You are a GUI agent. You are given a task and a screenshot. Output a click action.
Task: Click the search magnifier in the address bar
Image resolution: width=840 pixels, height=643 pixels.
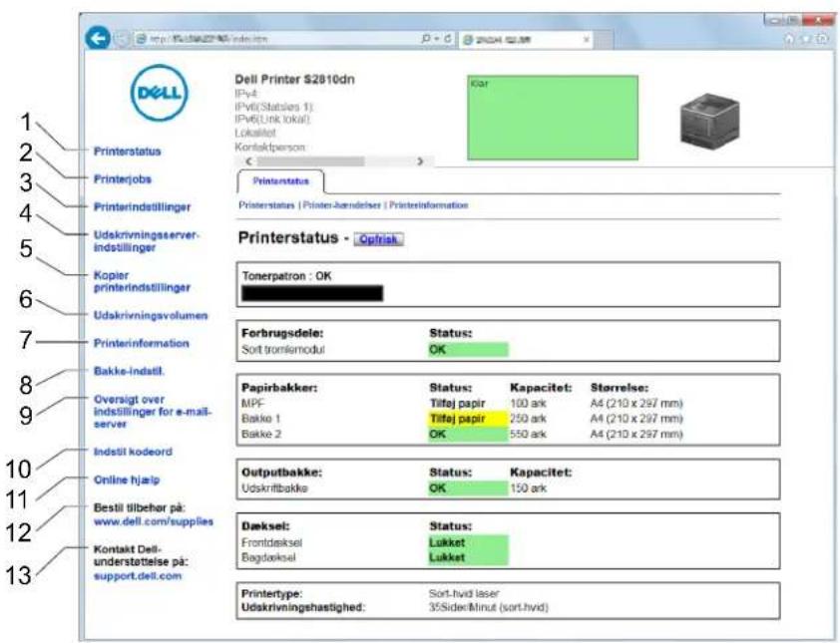point(426,39)
